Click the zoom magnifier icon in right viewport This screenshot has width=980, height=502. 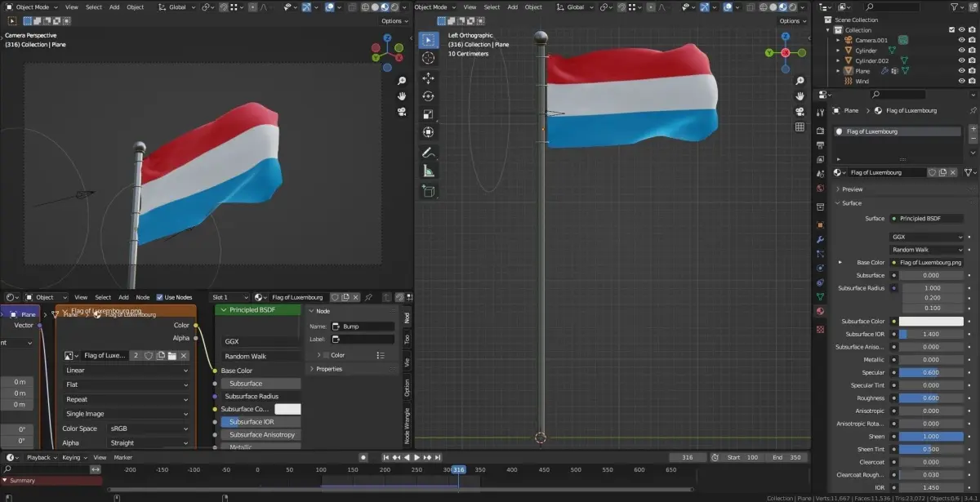tap(800, 82)
